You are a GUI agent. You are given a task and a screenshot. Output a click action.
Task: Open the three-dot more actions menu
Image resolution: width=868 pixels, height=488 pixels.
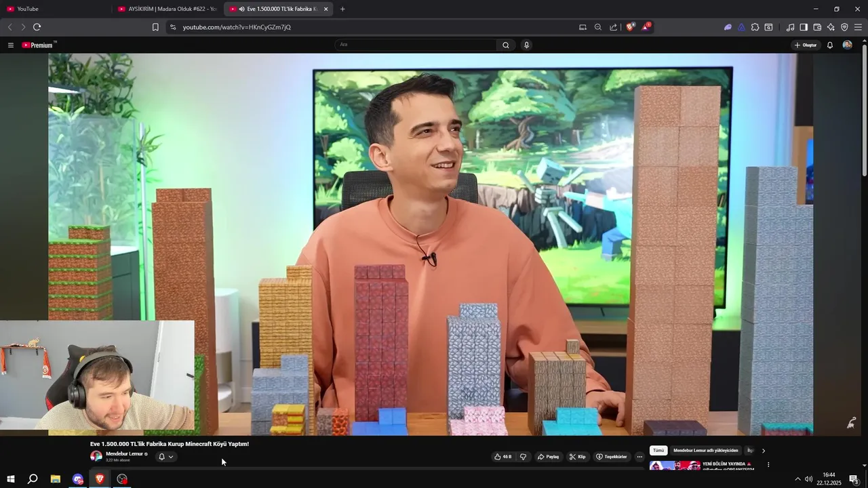tap(639, 457)
